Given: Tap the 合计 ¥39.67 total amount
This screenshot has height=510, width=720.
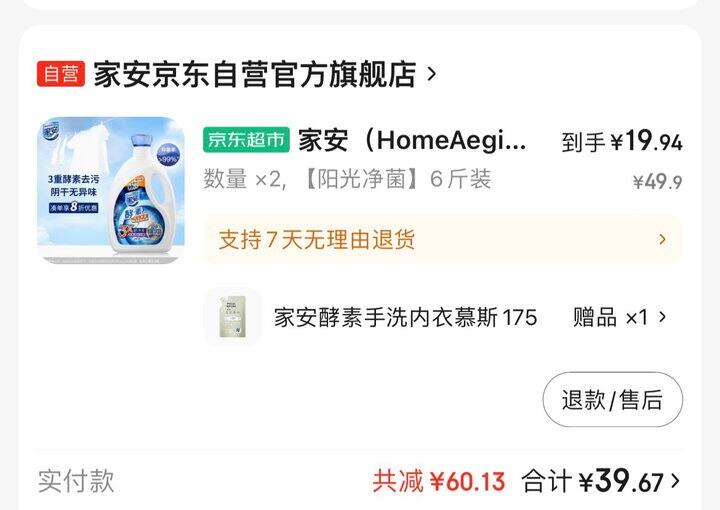Looking at the screenshot, I should 593,481.
